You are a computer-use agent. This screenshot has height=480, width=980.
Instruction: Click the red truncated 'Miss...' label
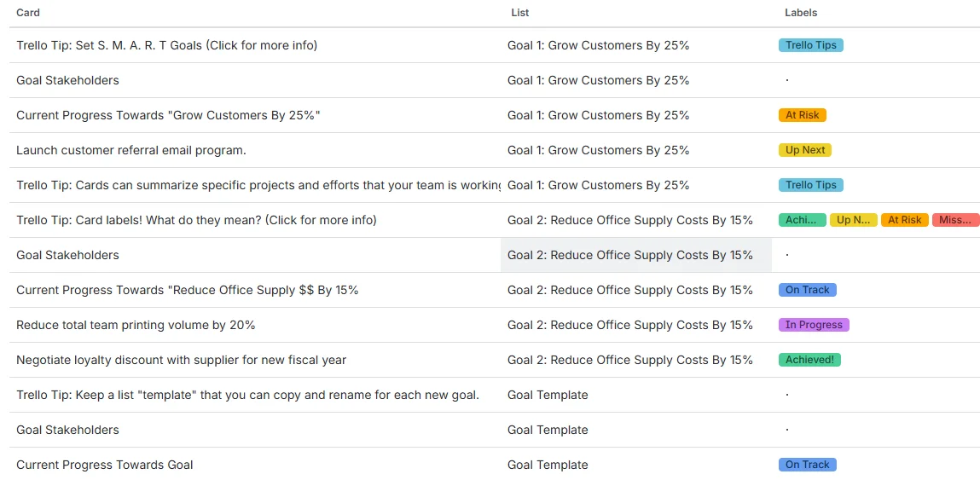click(955, 220)
